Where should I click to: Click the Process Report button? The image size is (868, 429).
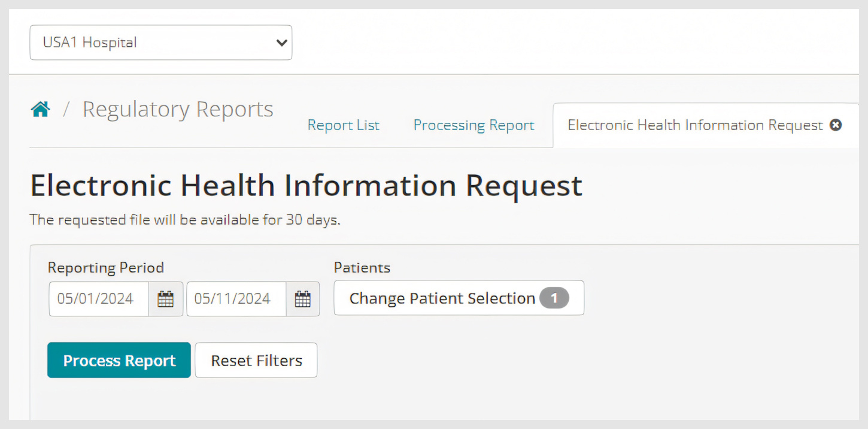tap(119, 360)
